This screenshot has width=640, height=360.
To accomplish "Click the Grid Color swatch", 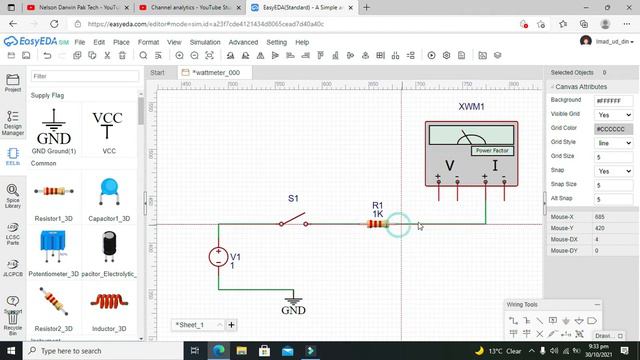I will 613,129.
